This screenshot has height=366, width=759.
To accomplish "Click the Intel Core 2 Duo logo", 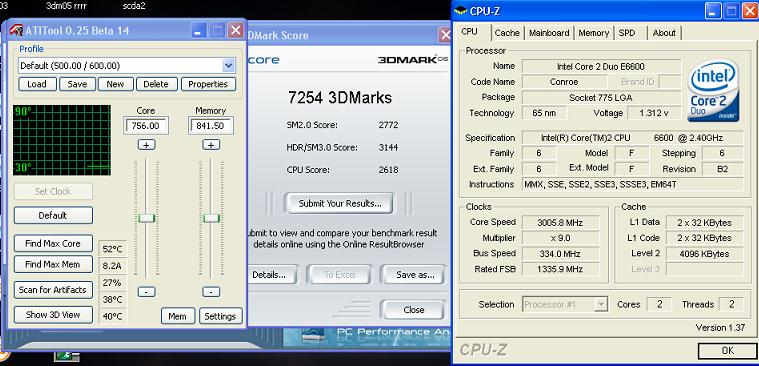I will pos(713,91).
